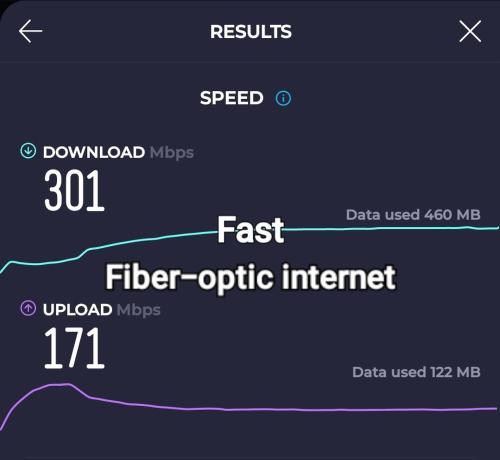Screen dimensions: 500x460
Task: Click the teal download speed graph line
Action: coord(367,229)
